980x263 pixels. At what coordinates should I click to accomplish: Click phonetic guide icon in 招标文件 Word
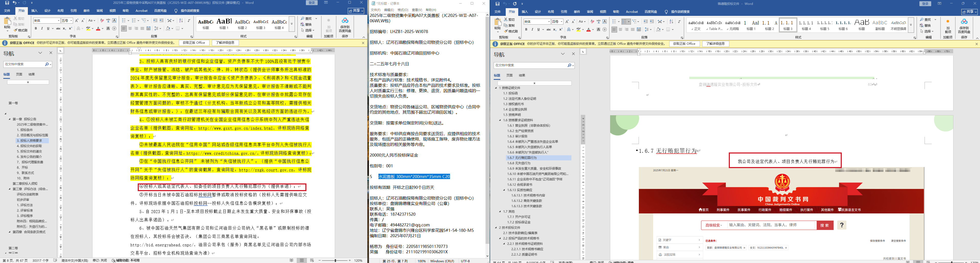point(108,20)
